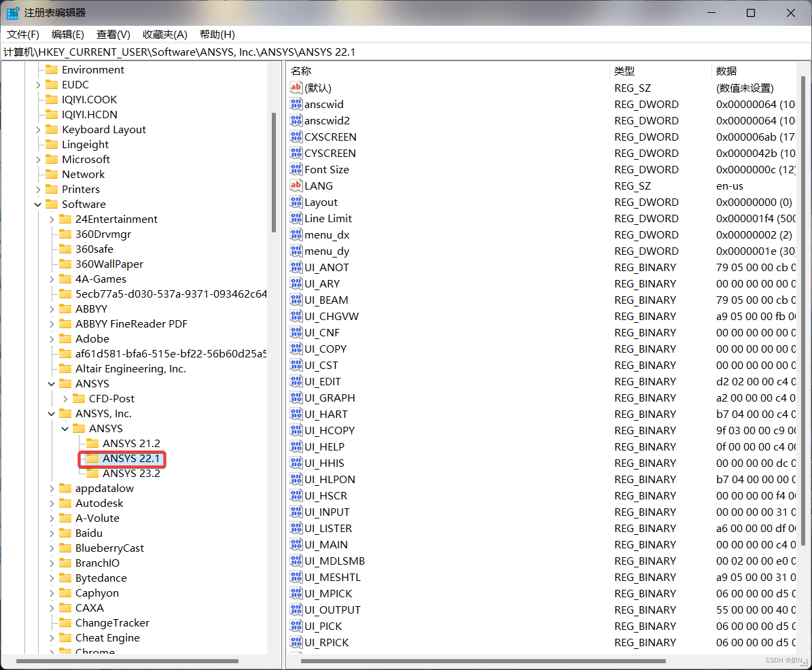The width and height of the screenshot is (812, 670).
Task: Click the tree pane horizontal scrollbar
Action: (x=127, y=660)
